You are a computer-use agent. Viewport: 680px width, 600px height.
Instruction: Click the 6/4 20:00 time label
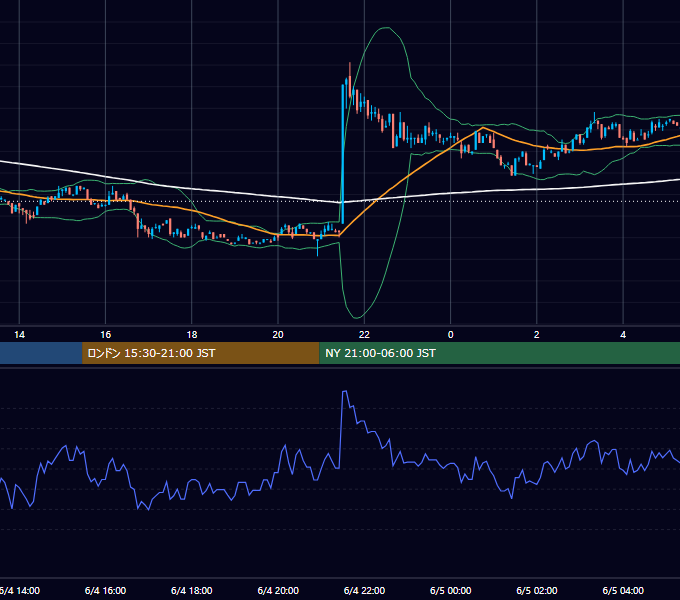click(278, 590)
